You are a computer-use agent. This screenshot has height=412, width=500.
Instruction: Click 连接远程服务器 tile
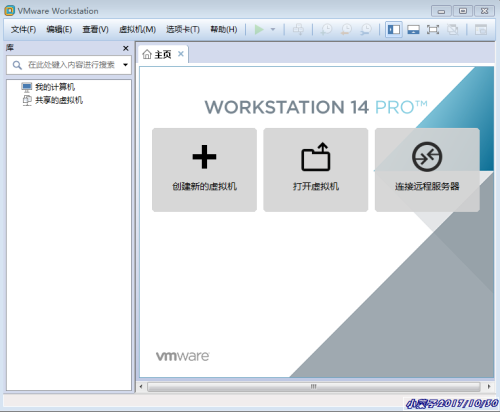427,170
